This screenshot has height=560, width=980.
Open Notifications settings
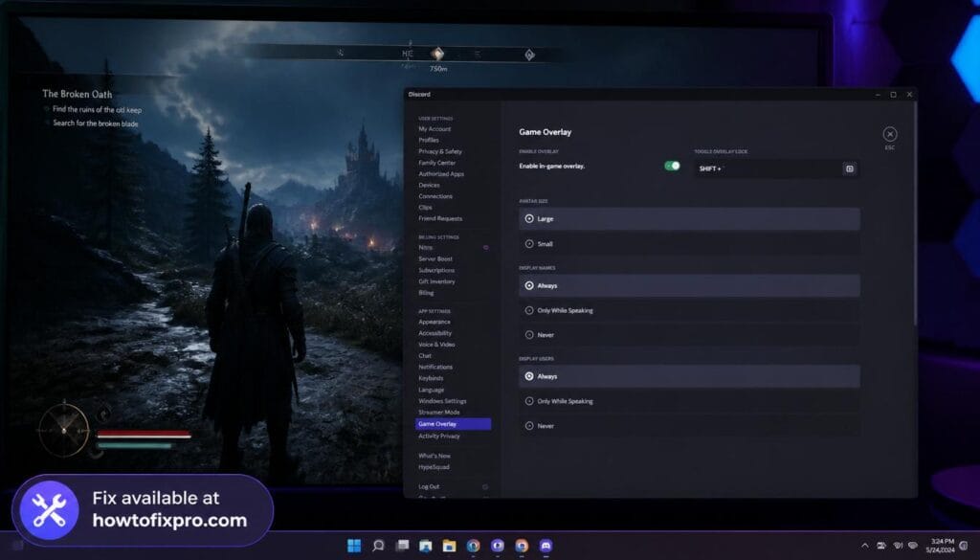tap(435, 367)
